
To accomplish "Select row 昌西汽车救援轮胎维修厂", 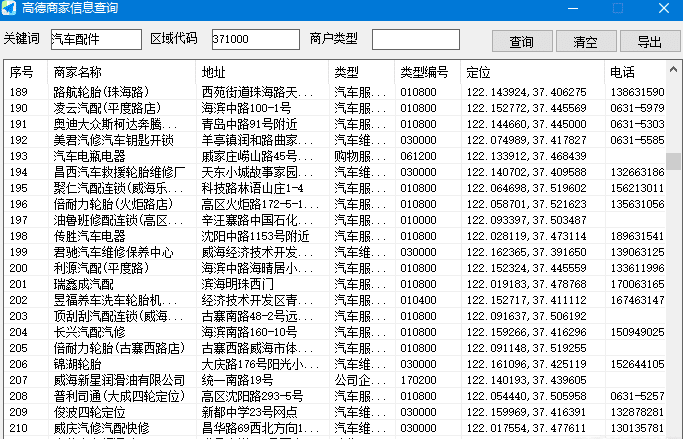I will click(335, 172).
